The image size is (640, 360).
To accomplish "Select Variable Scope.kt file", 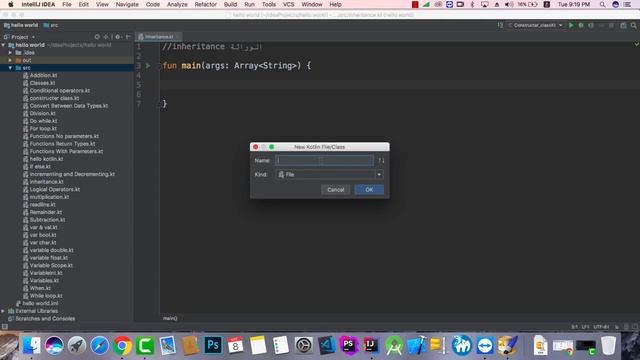I will click(51, 265).
